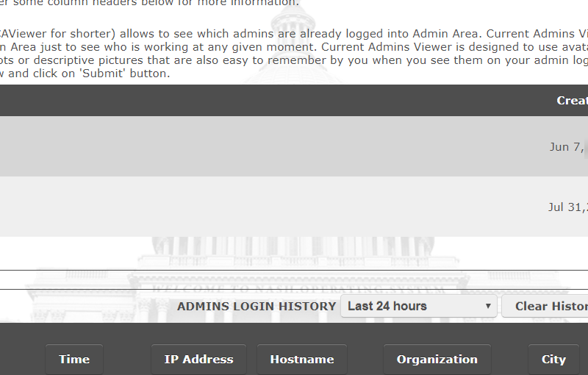Click the Clear History button
This screenshot has height=375, width=588.
coord(545,306)
